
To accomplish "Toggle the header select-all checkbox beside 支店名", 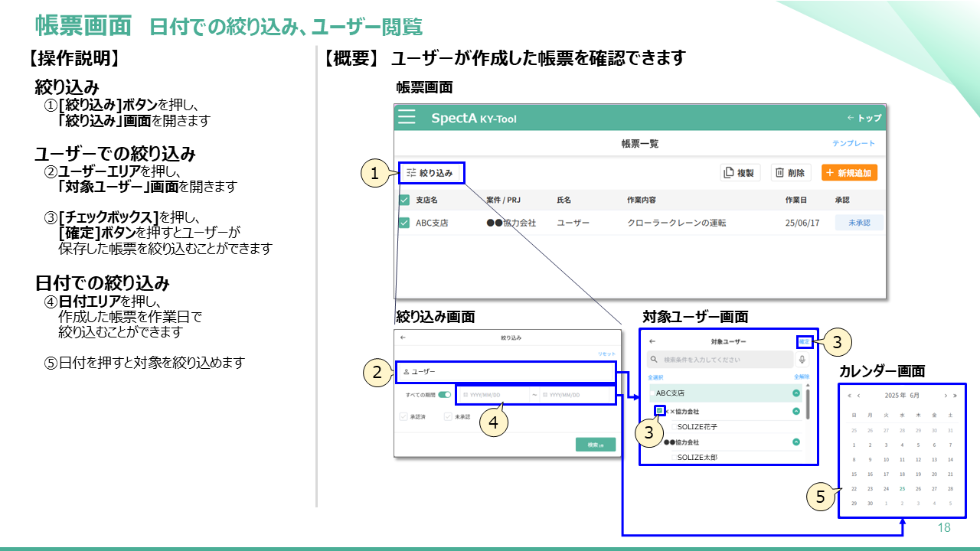I will click(404, 200).
